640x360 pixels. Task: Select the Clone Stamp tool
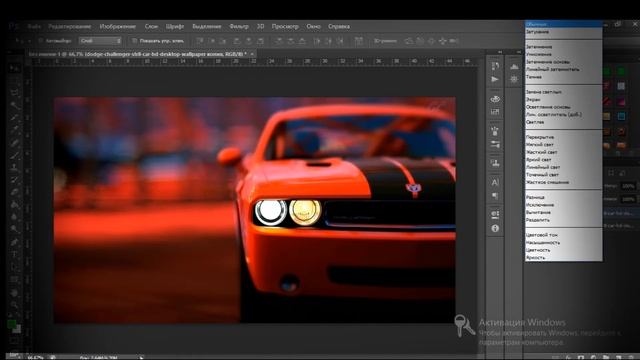(15, 167)
